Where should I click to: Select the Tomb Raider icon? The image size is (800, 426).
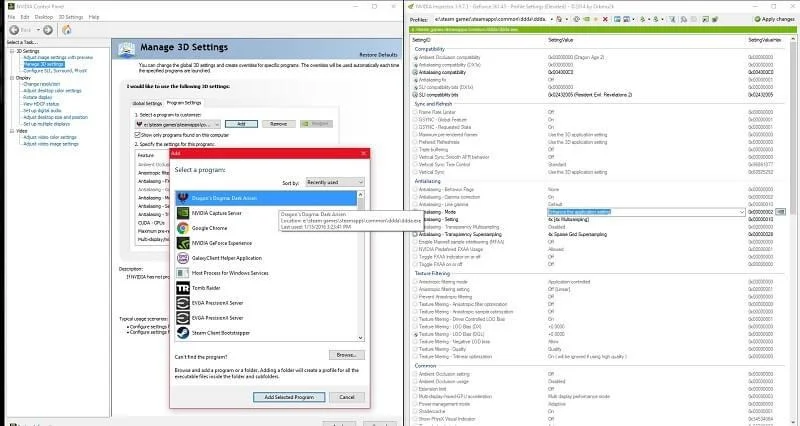pos(183,288)
